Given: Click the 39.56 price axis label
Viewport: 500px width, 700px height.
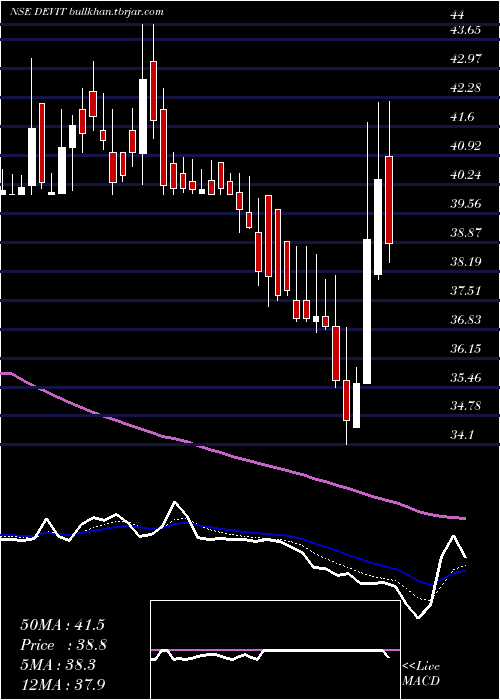Looking at the screenshot, I should 466,204.
